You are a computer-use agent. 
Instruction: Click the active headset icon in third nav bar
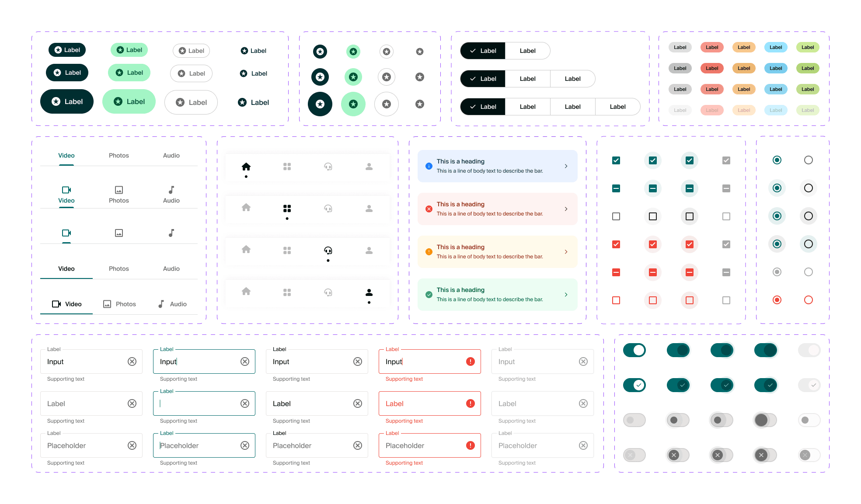tap(328, 250)
